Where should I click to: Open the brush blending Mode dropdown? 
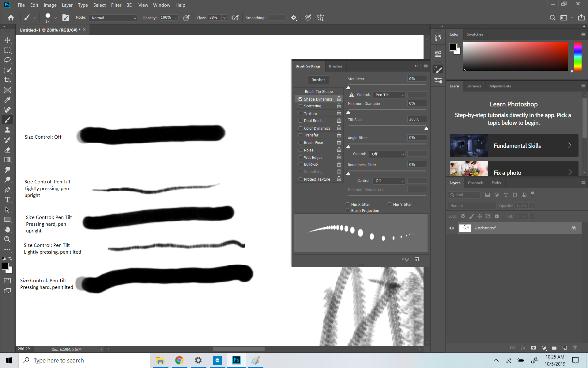[113, 18]
